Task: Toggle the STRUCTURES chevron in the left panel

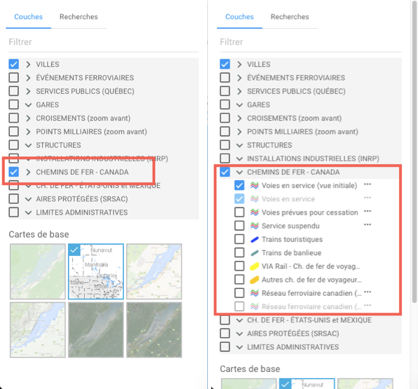Action: 28,145
